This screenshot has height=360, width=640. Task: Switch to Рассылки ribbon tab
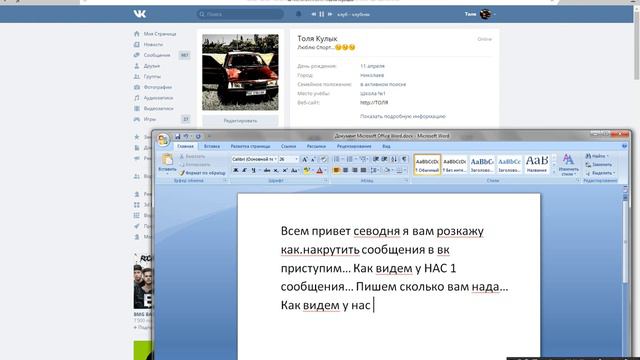316,146
